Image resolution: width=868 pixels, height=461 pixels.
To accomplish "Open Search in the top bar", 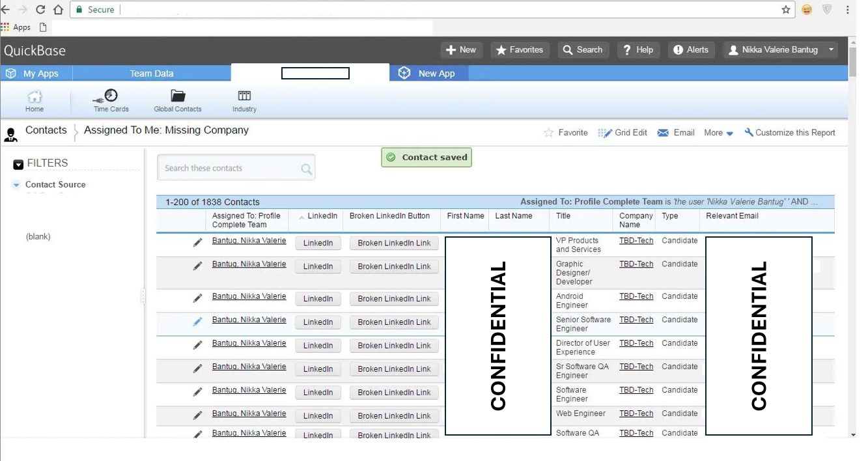I will click(583, 50).
